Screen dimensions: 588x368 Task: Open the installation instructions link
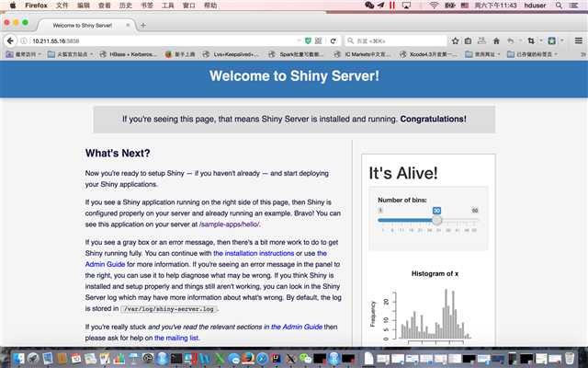pos(254,253)
